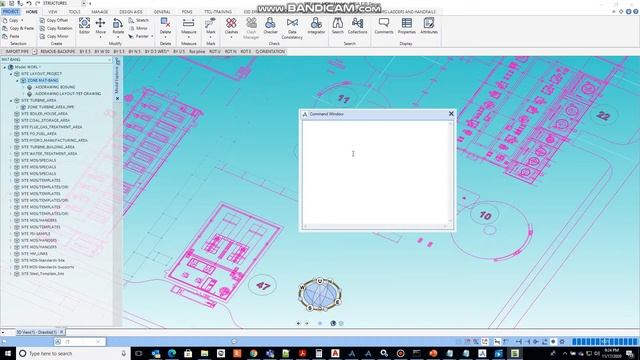The width and height of the screenshot is (640, 360).
Task: Click the 3D View (1) Drawlist tab
Action: pyautogui.click(x=36, y=332)
